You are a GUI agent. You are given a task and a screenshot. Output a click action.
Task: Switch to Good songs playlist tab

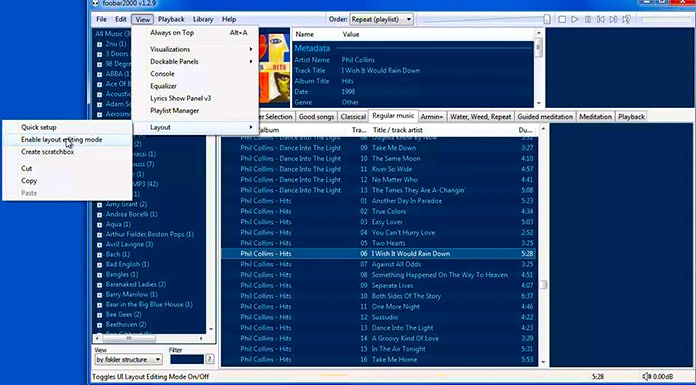pos(316,117)
